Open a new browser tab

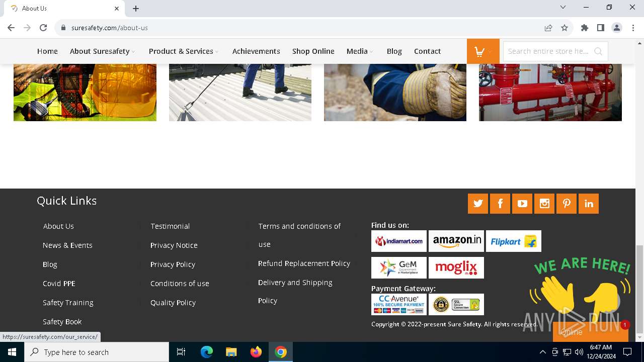pos(136,9)
